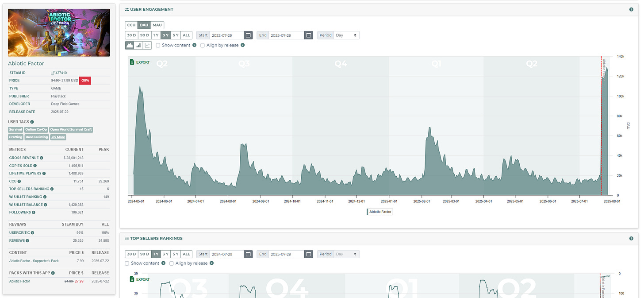The height and width of the screenshot is (298, 644).
Task: Click the Wishlist Ranking info icon
Action: click(x=45, y=197)
